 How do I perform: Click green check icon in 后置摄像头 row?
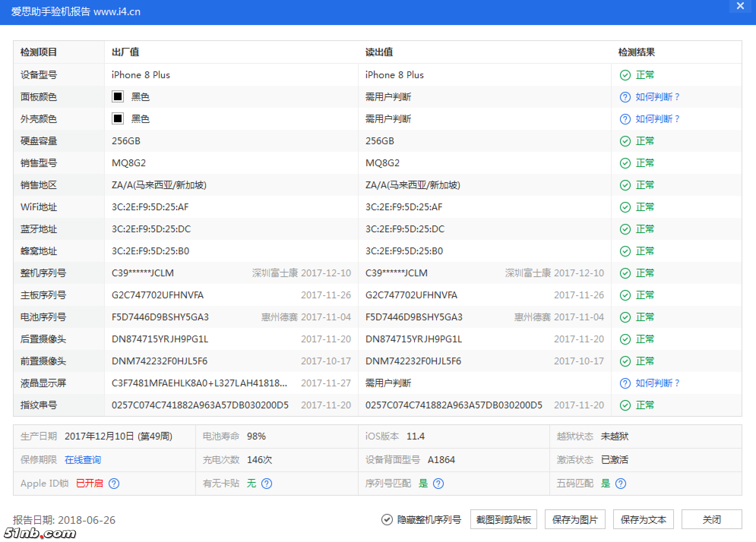(x=625, y=339)
